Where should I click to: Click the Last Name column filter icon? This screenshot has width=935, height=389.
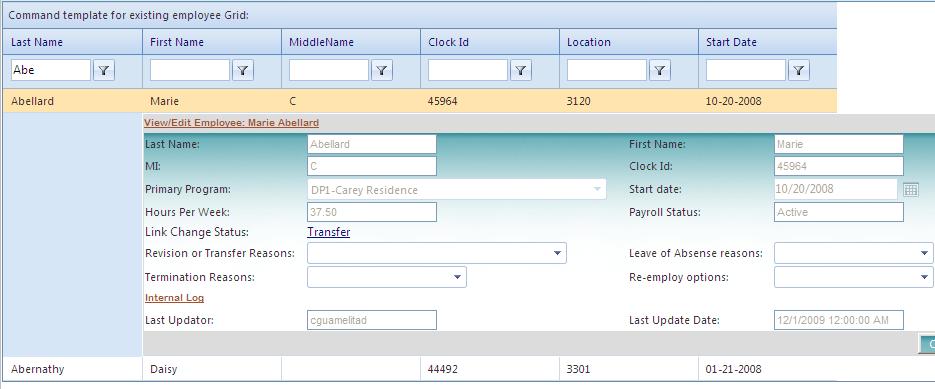click(x=104, y=70)
